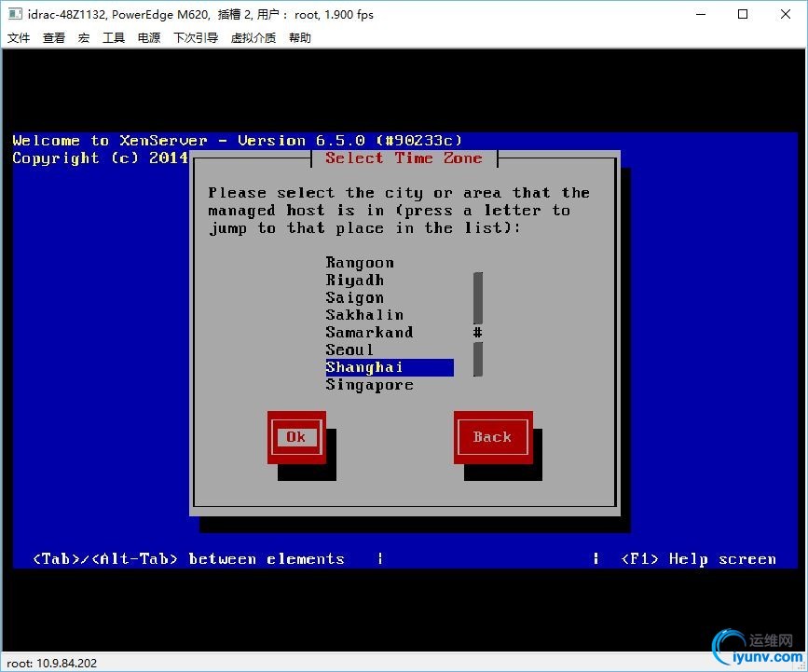Screen dimensions: 808x672
Task: Click the city list scrollbar thumb marker
Action: click(478, 333)
